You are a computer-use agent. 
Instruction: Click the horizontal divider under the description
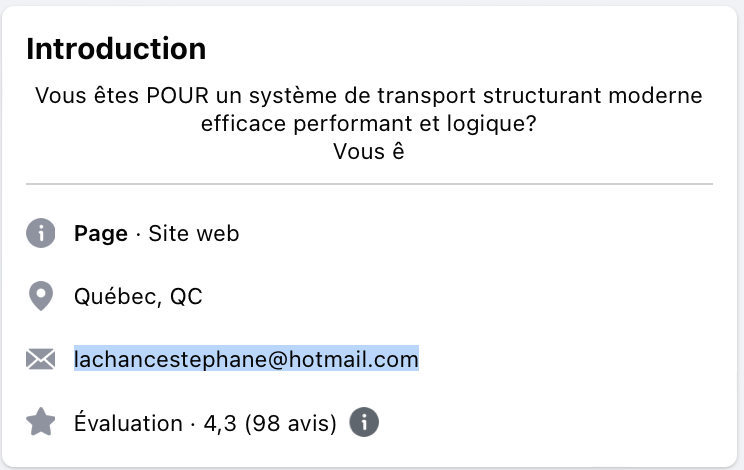[369, 184]
